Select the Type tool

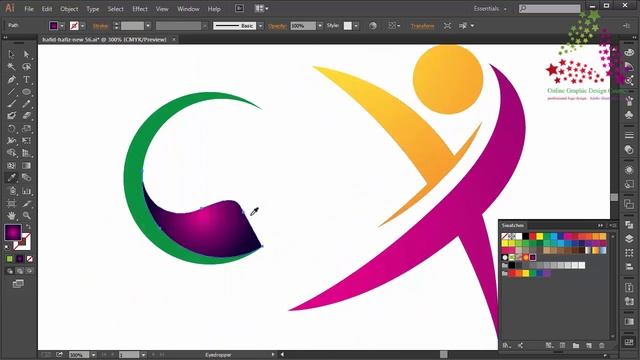[x=27, y=80]
